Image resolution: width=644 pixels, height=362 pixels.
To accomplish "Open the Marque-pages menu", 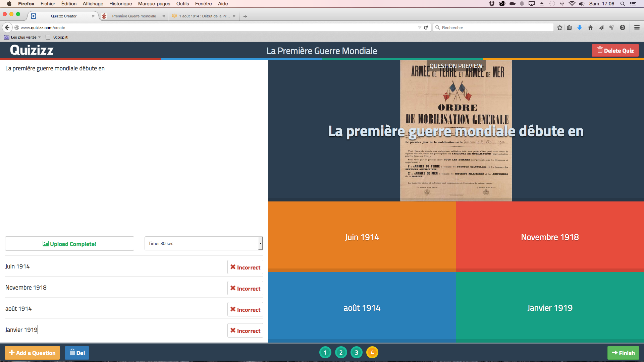I will (x=154, y=4).
